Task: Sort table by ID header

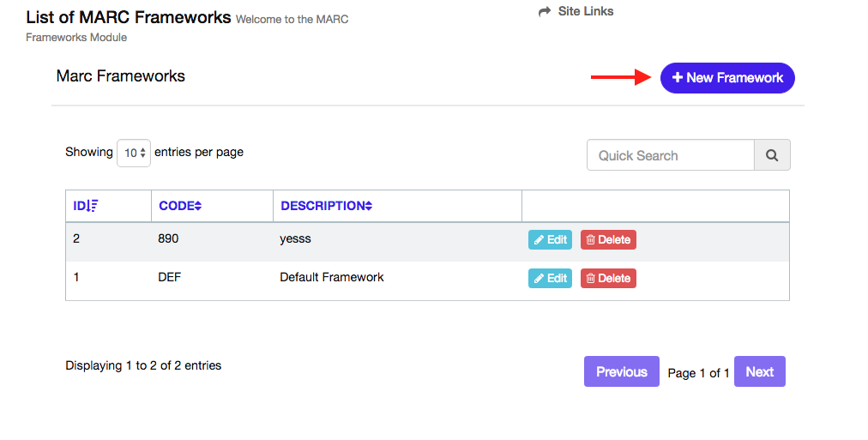Action: click(x=80, y=206)
